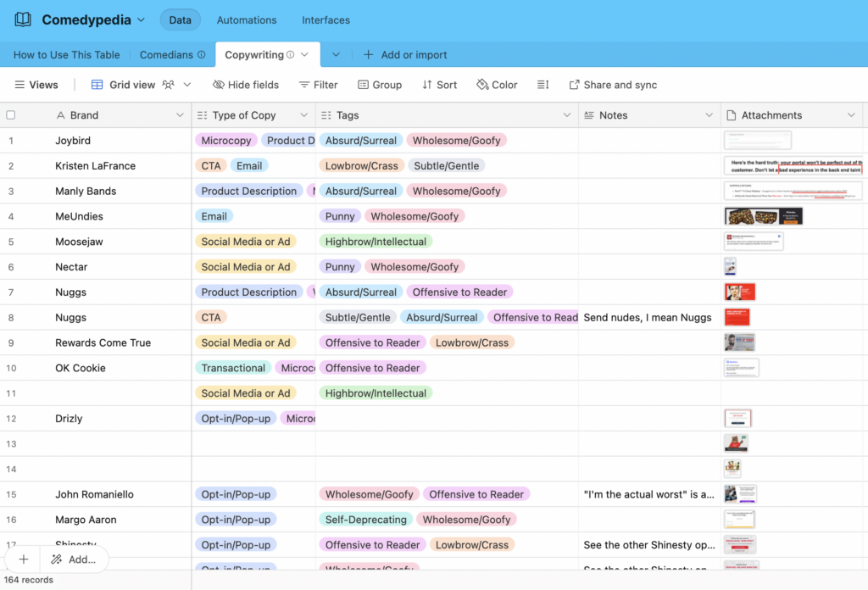Click the info icon beside Copywriting tab
The image size is (868, 590).
point(290,55)
